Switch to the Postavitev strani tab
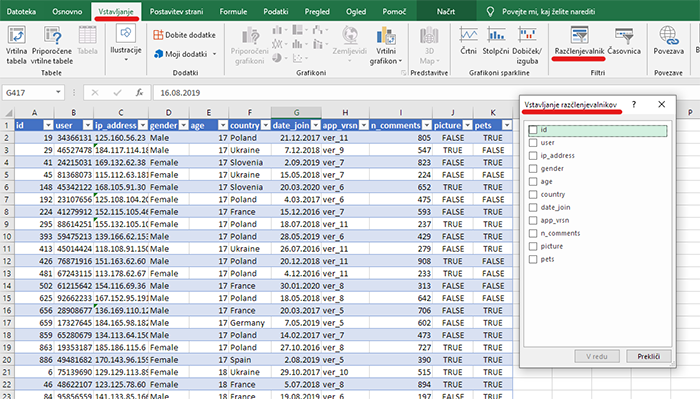Image resolution: width=700 pixels, height=399 pixels. point(176,12)
